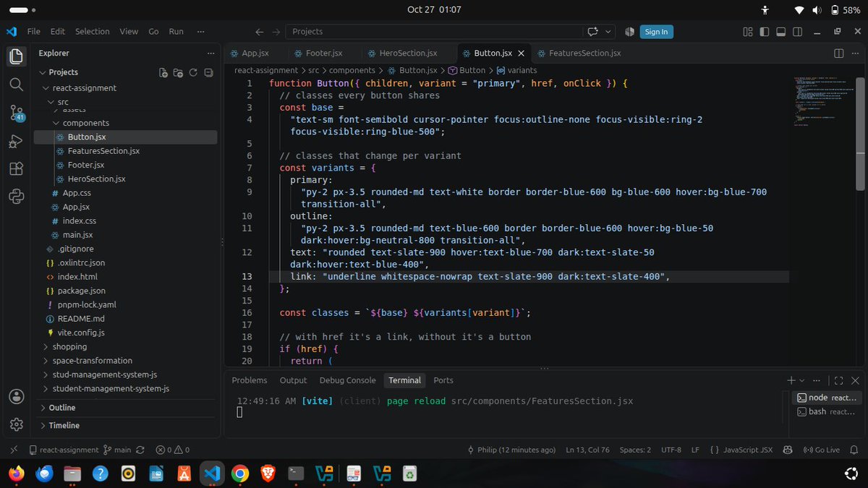Click the Sign In button
The width and height of the screenshot is (868, 488).
coord(656,32)
